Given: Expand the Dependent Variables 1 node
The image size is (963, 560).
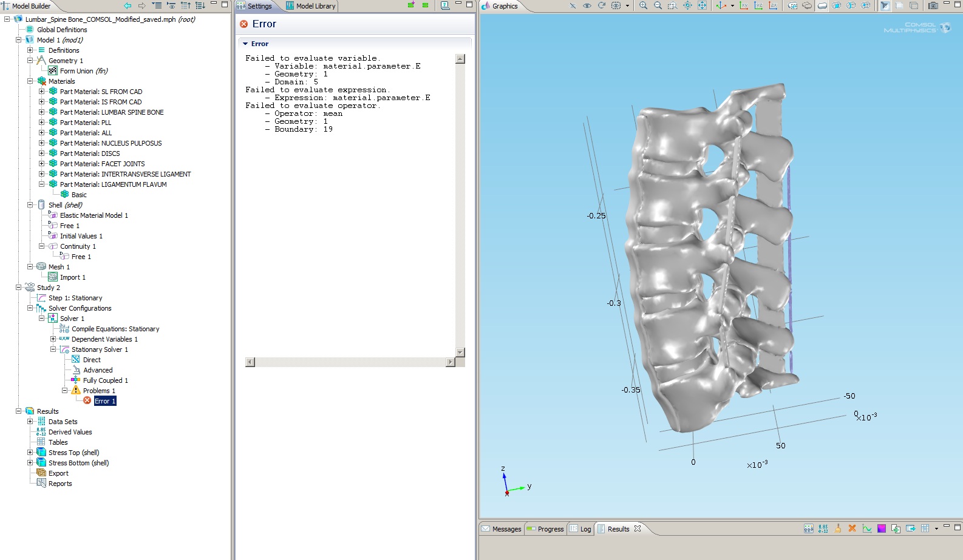Looking at the screenshot, I should coord(53,339).
